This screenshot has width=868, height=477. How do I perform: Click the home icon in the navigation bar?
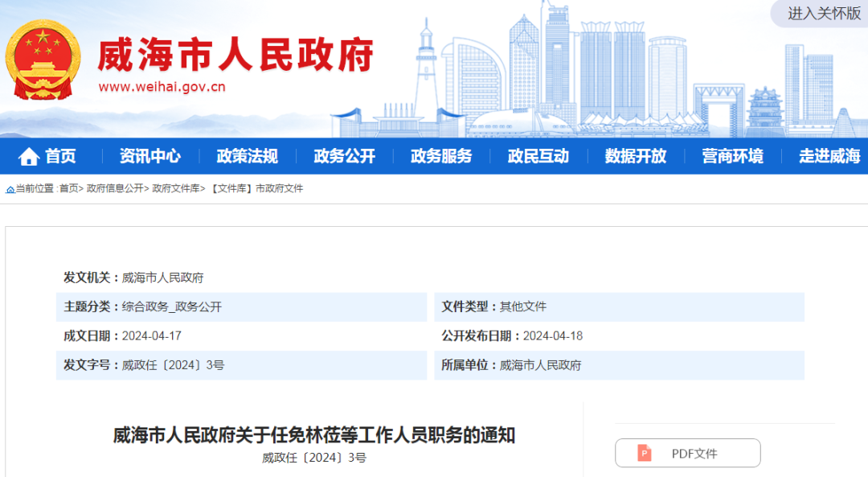(x=29, y=156)
